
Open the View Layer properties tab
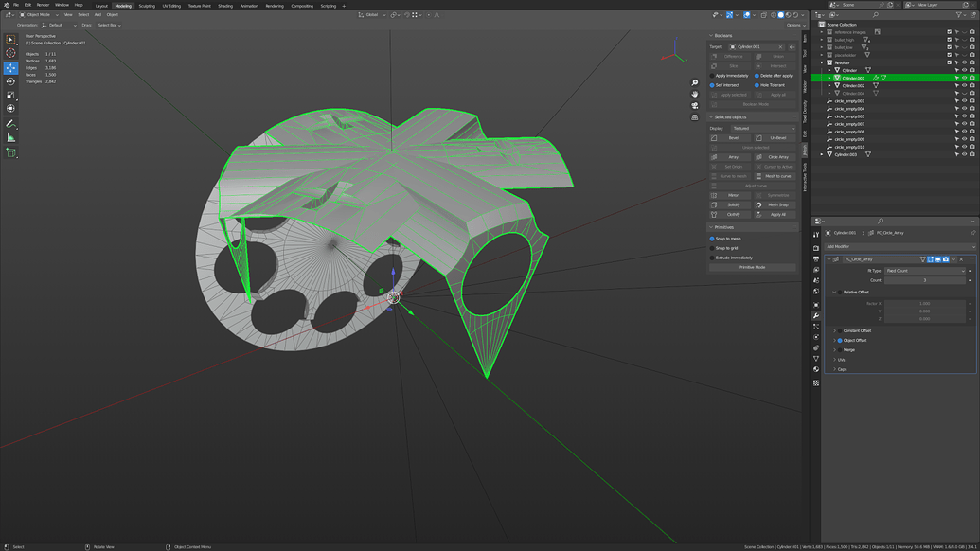(x=815, y=270)
